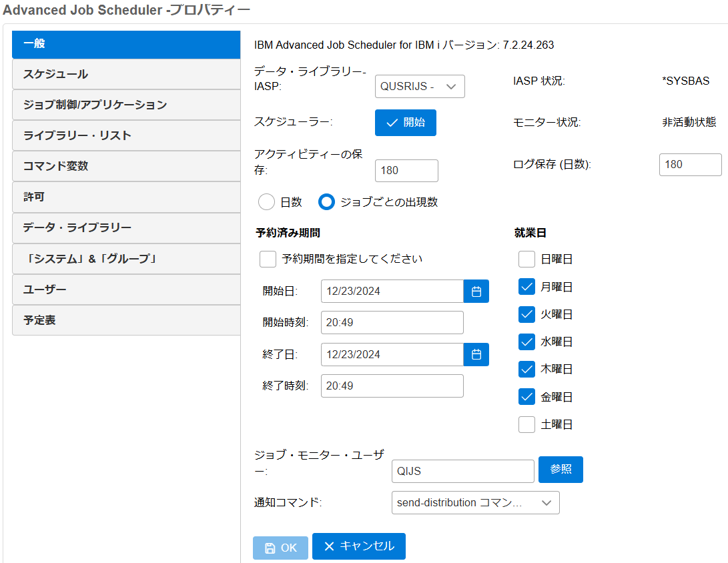Open the スケジュール tab
Image resolution: width=728 pixels, height=563 pixels.
point(126,74)
